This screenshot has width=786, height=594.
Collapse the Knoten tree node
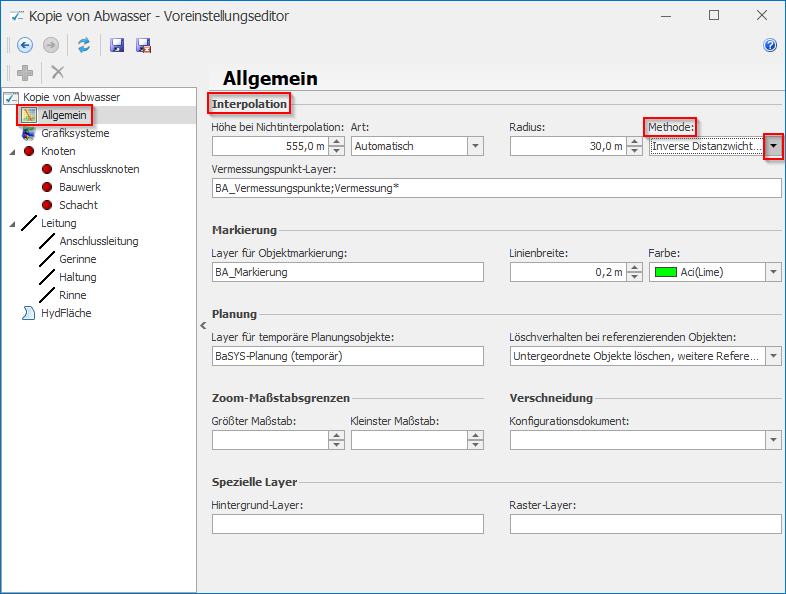tap(12, 151)
